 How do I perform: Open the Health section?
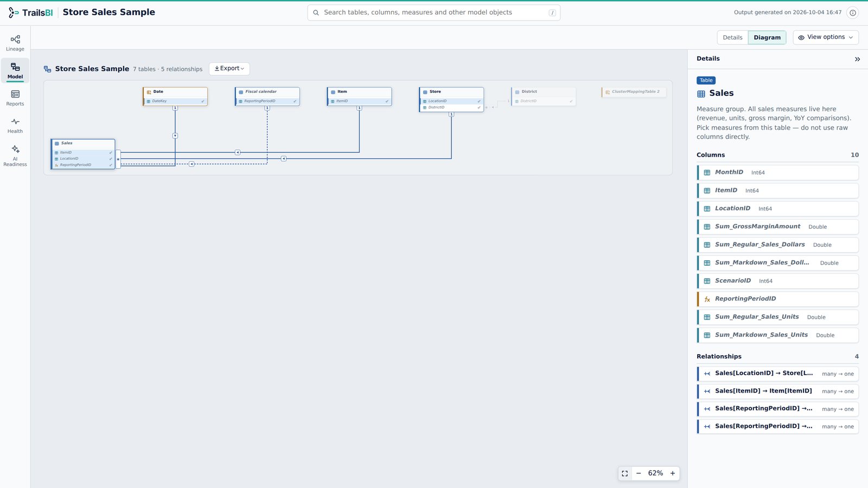pyautogui.click(x=15, y=126)
